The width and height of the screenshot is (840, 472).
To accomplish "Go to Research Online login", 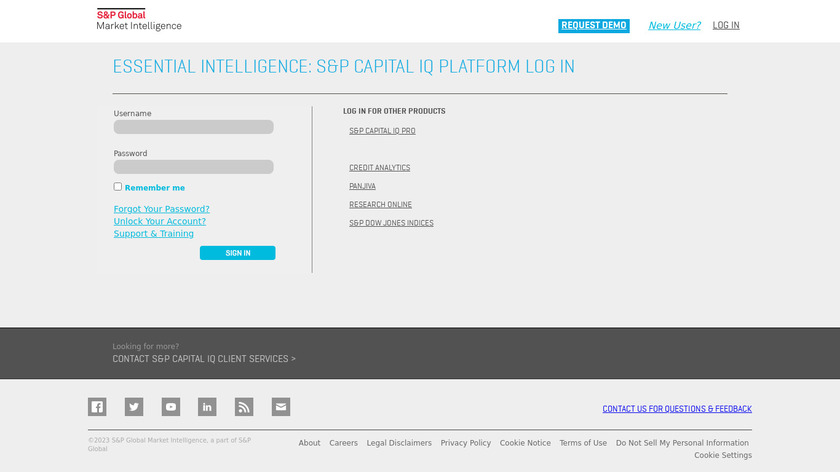I will pyautogui.click(x=380, y=205).
